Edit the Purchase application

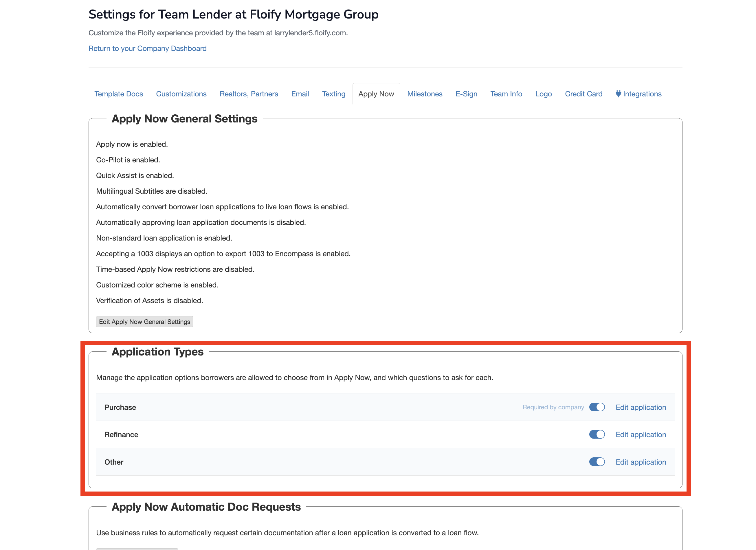coord(640,407)
